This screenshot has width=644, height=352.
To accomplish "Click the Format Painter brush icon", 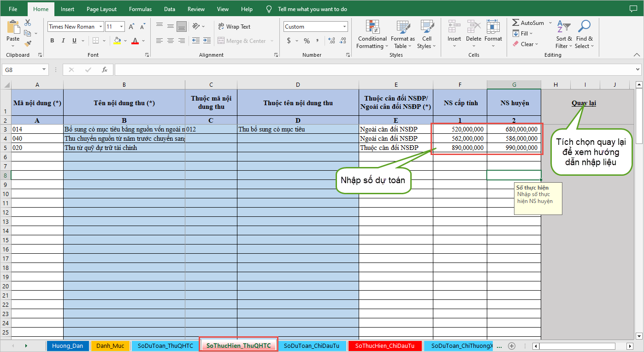I will 28,44.
